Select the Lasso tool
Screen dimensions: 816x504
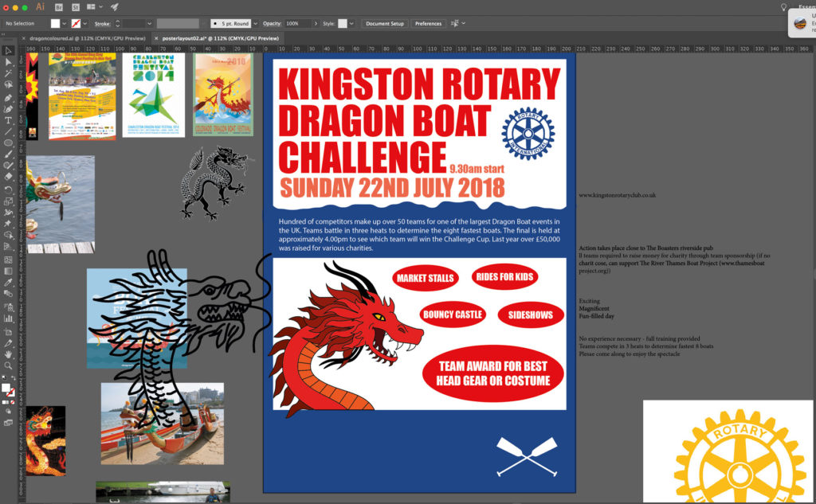[8, 84]
